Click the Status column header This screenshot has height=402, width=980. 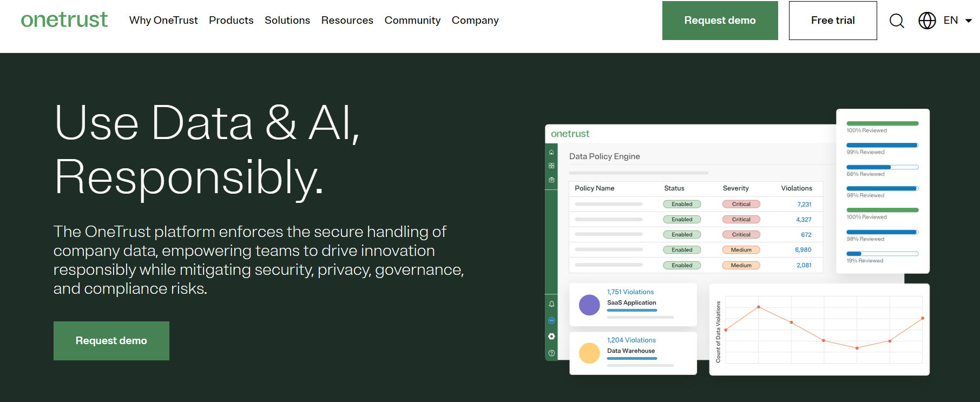click(674, 188)
